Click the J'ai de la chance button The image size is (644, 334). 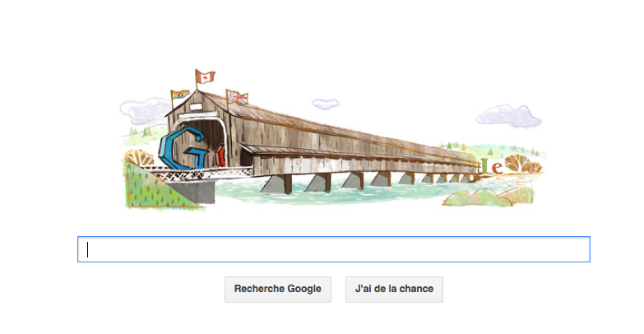(x=394, y=290)
